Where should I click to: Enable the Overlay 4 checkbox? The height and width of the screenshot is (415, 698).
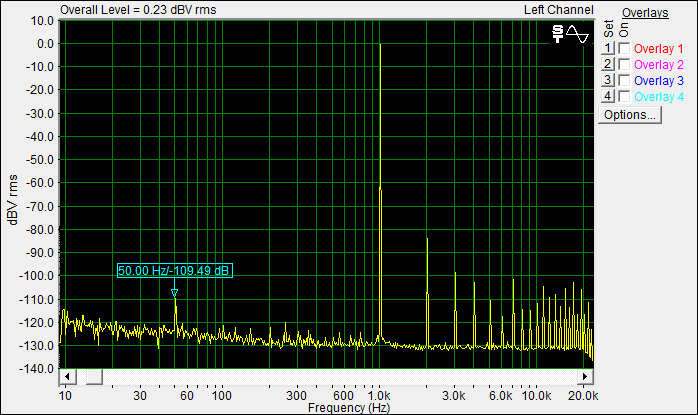click(624, 96)
